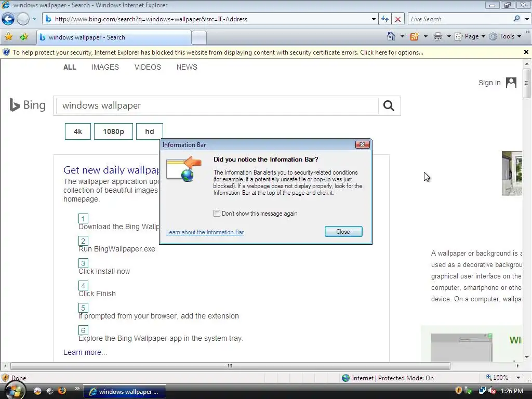532x399 pixels.
Task: Click the Home toolbar icon
Action: (x=391, y=36)
